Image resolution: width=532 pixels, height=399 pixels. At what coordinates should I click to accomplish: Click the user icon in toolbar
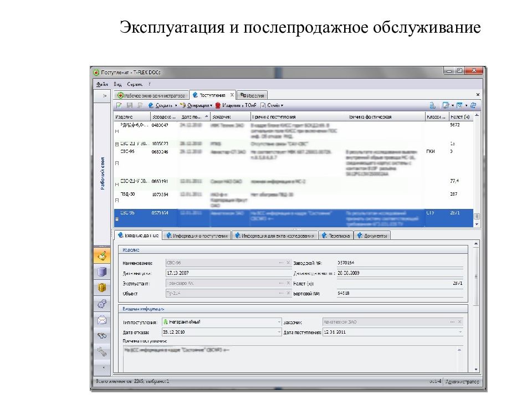tap(433, 105)
